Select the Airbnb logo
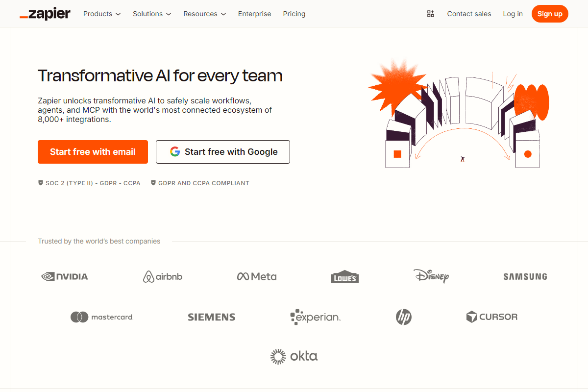Image resolution: width=588 pixels, height=392 pixels. pos(162,276)
